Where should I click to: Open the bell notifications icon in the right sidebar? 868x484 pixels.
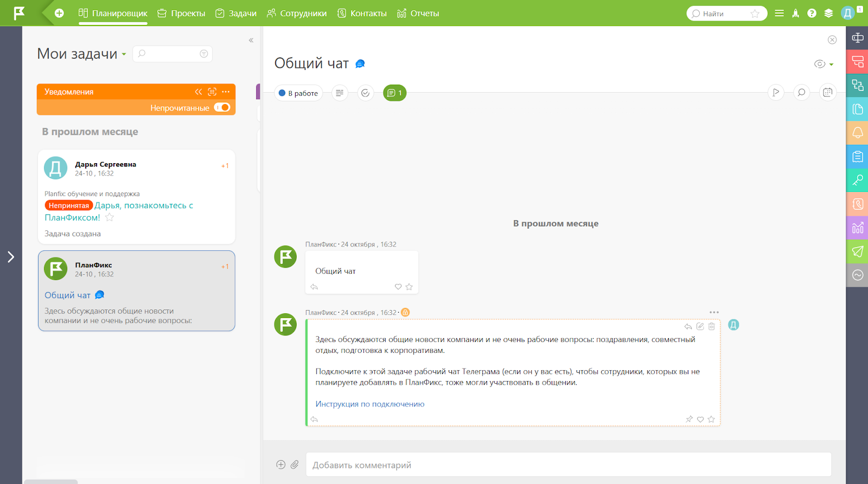[x=857, y=133]
